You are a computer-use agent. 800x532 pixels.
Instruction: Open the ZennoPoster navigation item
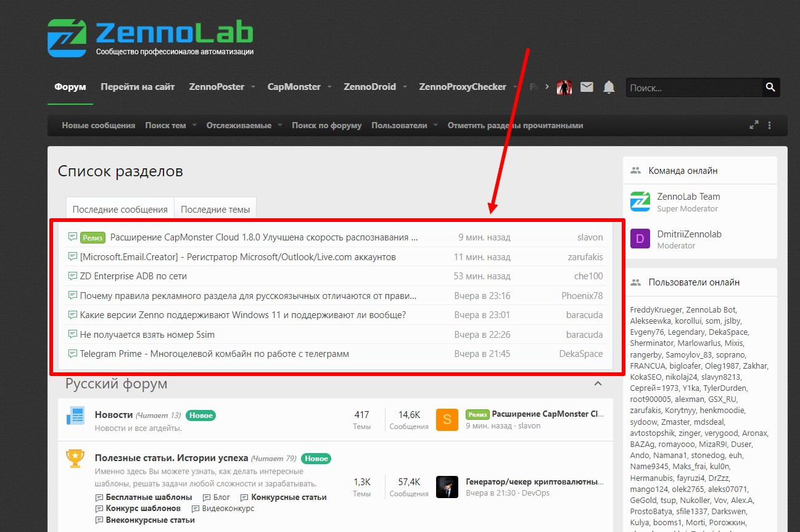[x=216, y=87]
